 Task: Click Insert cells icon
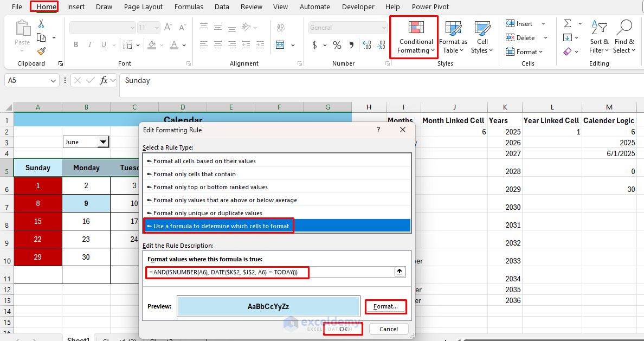(510, 23)
